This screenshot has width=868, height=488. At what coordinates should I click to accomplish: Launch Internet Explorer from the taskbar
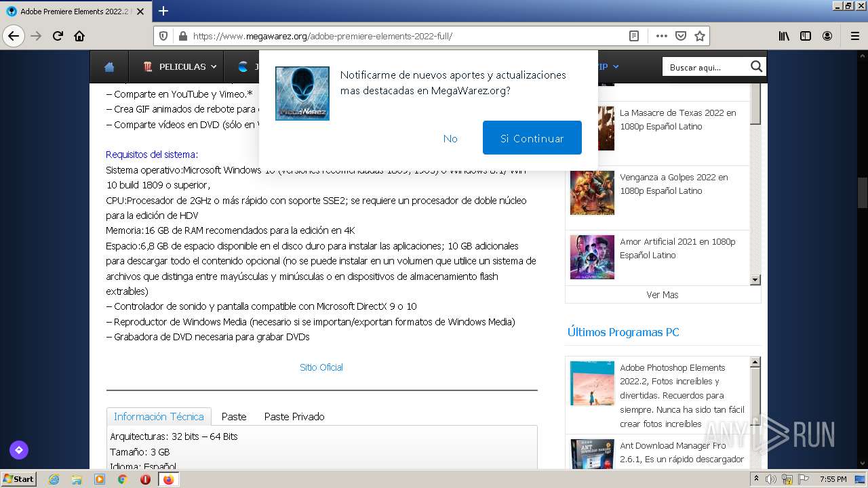click(x=54, y=479)
